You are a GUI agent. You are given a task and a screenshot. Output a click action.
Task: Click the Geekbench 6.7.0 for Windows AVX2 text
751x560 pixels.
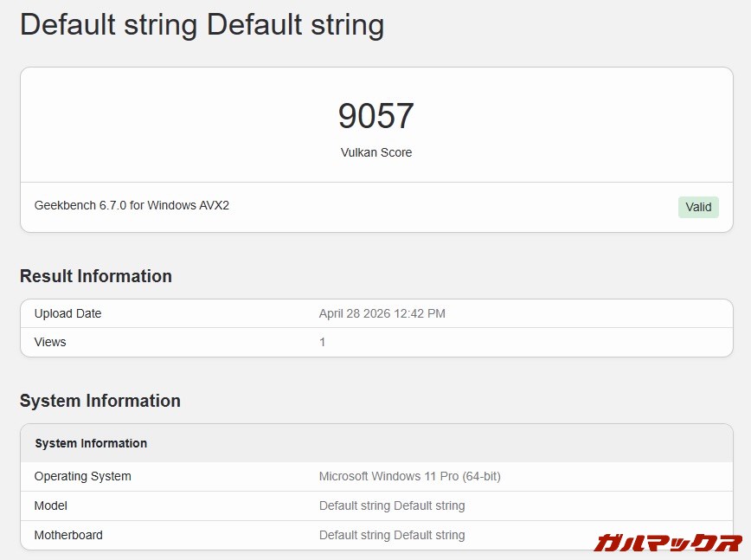tap(132, 205)
